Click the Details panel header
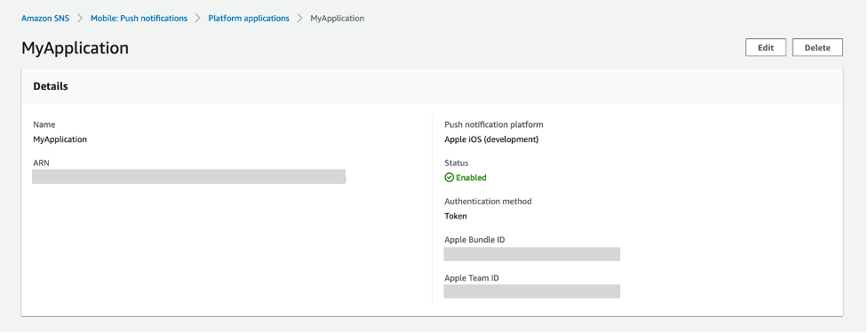The height and width of the screenshot is (333, 868). coord(433,86)
